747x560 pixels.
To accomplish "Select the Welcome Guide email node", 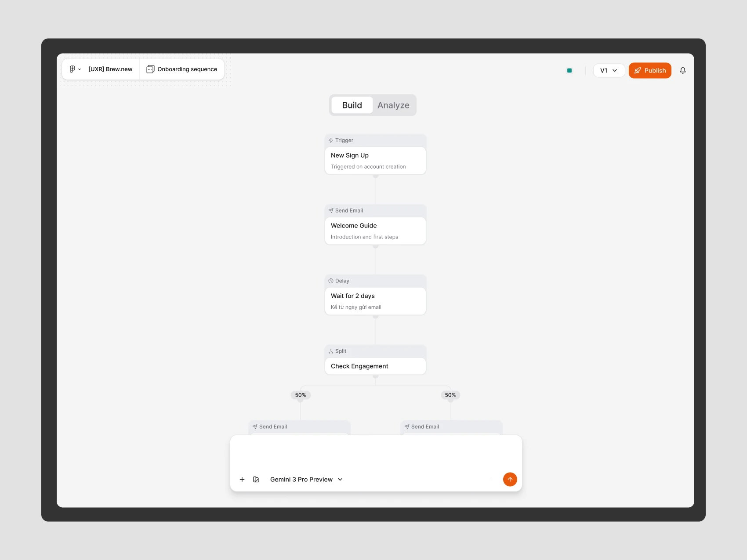I will point(375,231).
